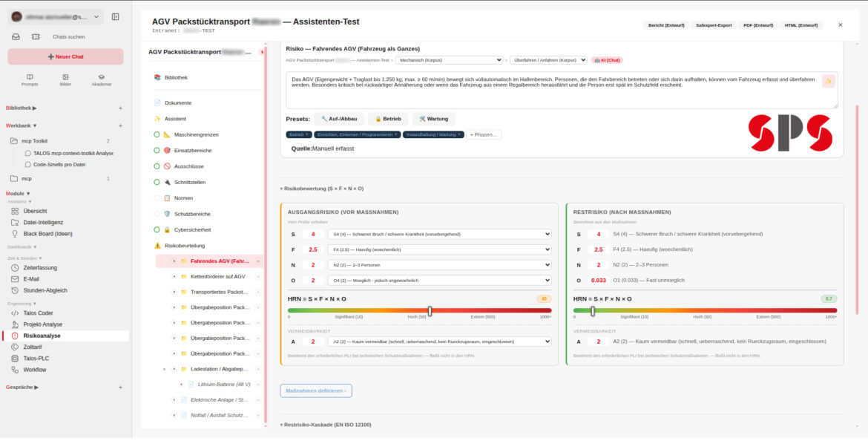Click into the Chats suchen field
Viewport: 868px width, 441px height.
pos(69,36)
